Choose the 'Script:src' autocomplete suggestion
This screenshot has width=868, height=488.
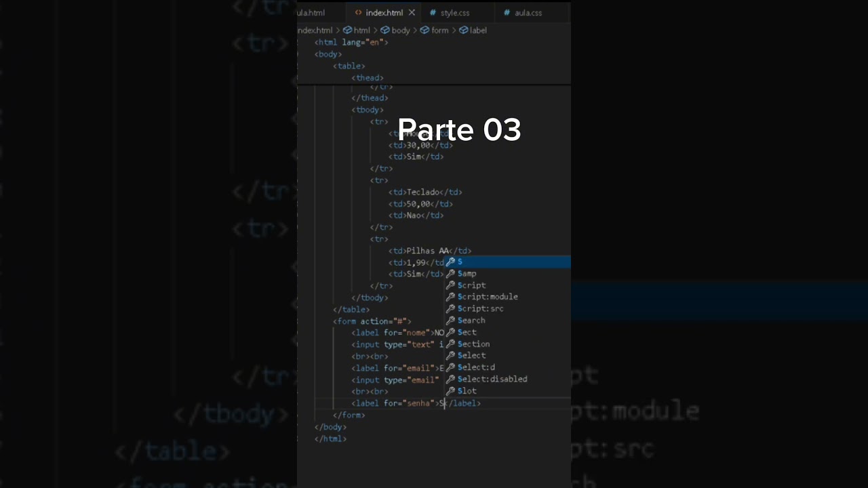[x=507, y=309]
